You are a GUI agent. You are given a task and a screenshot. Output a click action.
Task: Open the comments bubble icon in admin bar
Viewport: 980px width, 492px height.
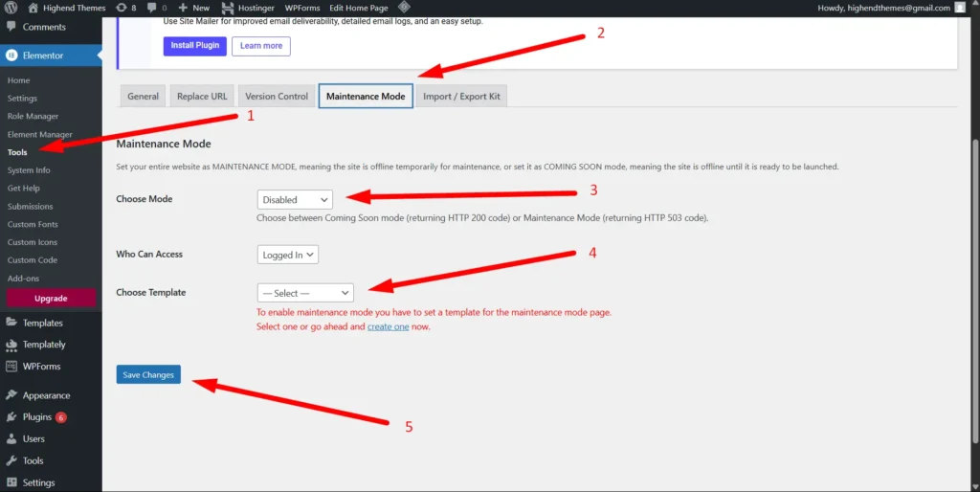point(151,8)
